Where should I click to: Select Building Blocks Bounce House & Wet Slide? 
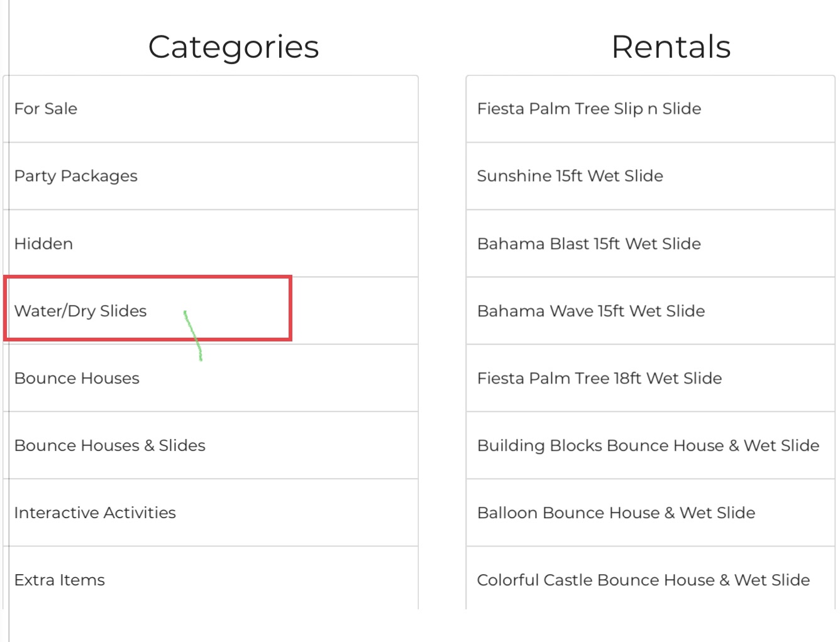648,445
